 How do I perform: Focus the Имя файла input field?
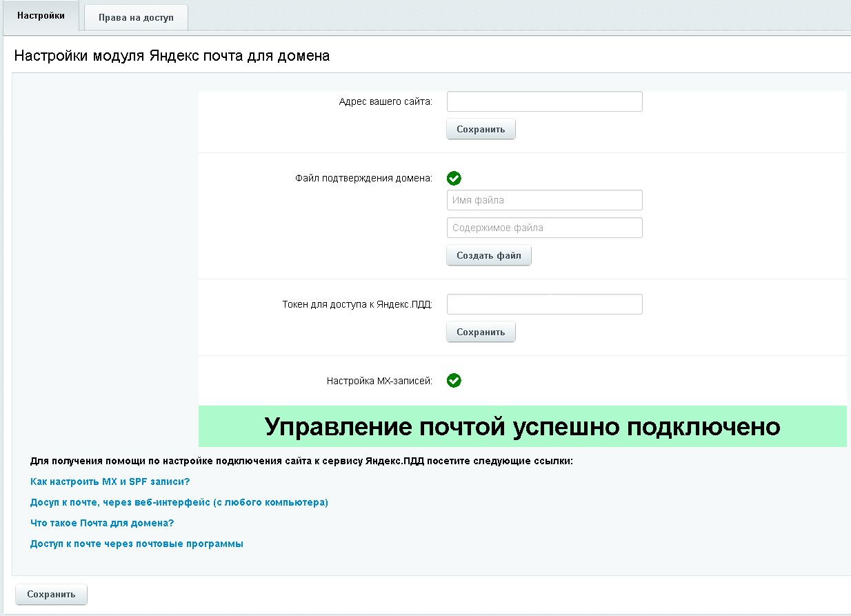pos(544,200)
